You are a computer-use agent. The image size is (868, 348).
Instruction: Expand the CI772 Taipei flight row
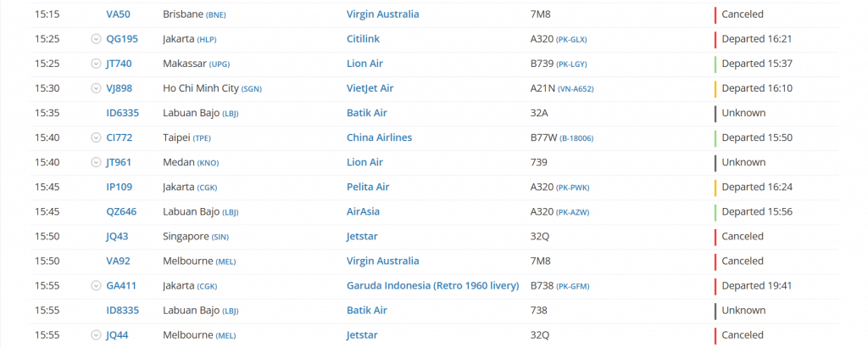pyautogui.click(x=96, y=138)
